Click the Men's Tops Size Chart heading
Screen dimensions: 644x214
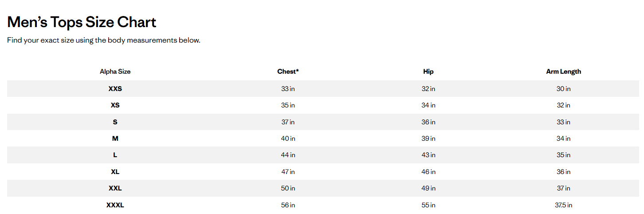pyautogui.click(x=82, y=22)
